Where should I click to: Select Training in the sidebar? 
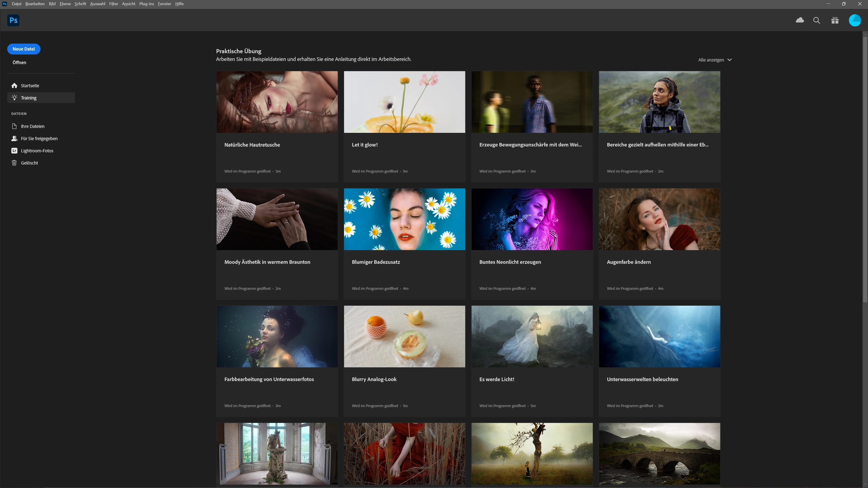tap(29, 98)
